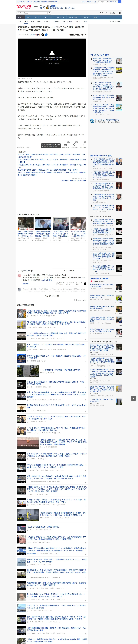
Task: Open article 70代男性の手足縛り暴行 in list
Action: point(56,323)
